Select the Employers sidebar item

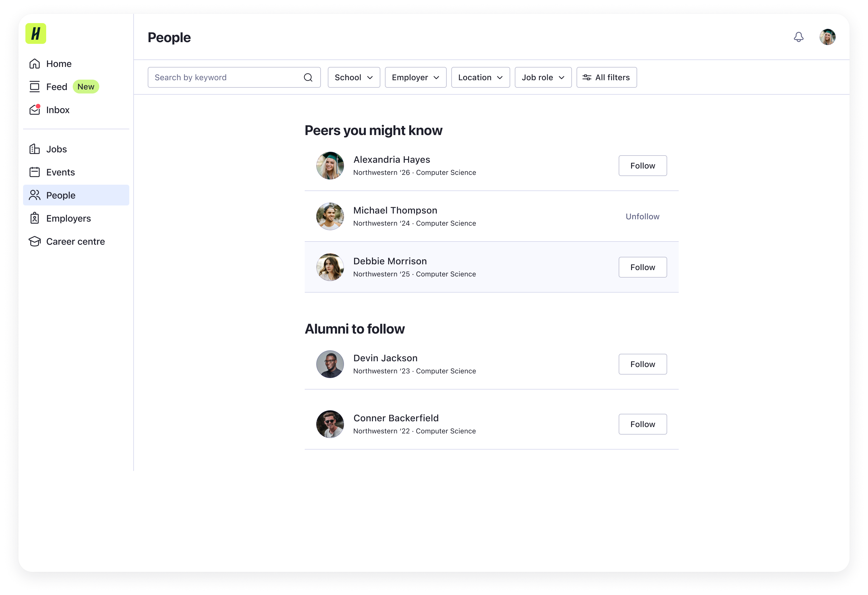pos(76,218)
